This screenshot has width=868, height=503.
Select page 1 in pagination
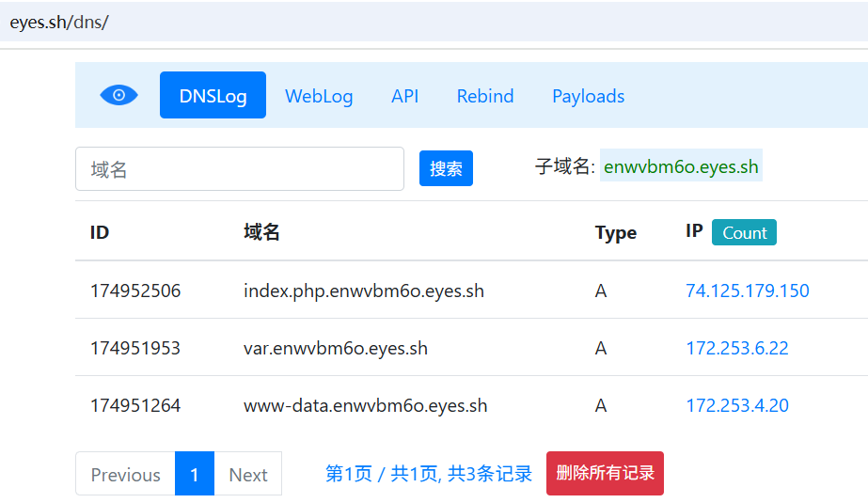(195, 474)
